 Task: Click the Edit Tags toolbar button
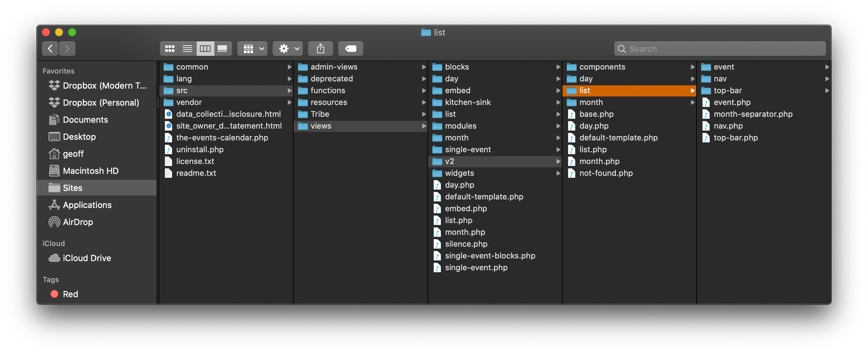tap(351, 49)
